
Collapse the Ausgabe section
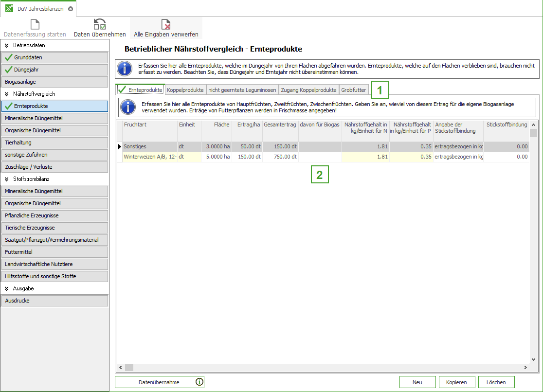pyautogui.click(x=7, y=288)
